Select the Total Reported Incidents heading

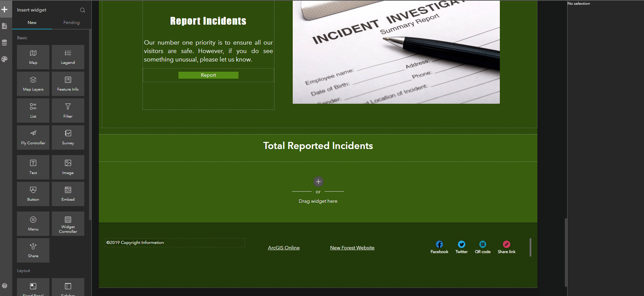coord(318,146)
